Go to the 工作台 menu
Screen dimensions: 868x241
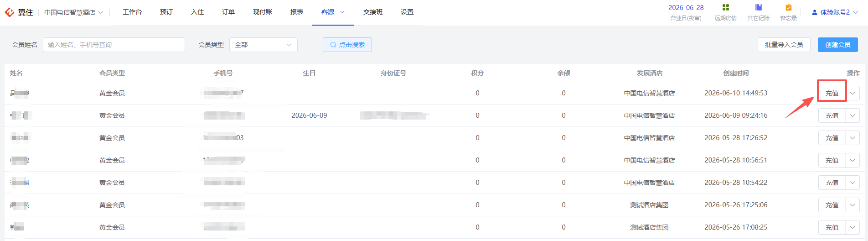coord(132,12)
